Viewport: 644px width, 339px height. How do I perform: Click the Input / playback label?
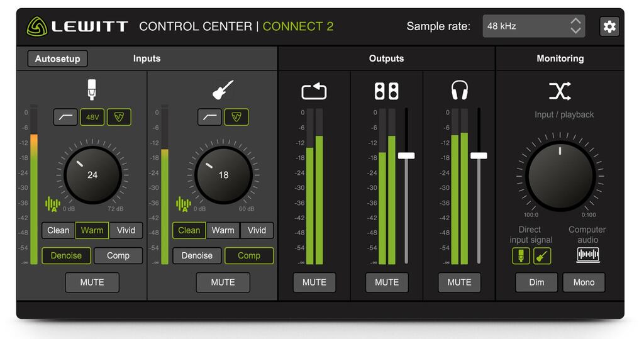[564, 114]
